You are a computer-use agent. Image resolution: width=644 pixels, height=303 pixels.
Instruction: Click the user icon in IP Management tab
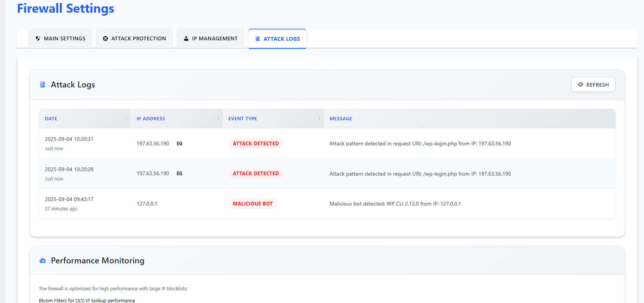186,38
